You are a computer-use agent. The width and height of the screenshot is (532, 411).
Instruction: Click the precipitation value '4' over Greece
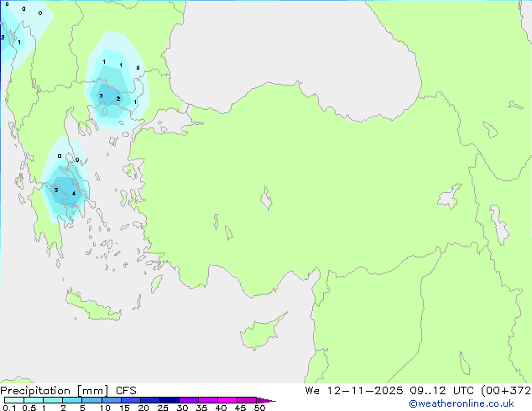click(74, 194)
